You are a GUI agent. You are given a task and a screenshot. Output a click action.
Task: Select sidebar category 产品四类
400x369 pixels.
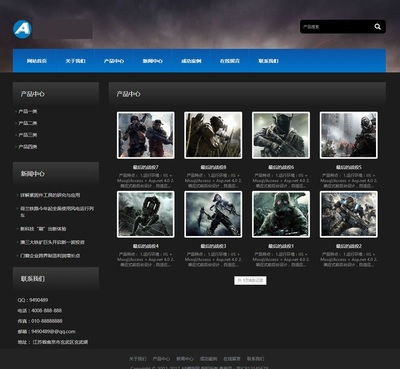28,146
